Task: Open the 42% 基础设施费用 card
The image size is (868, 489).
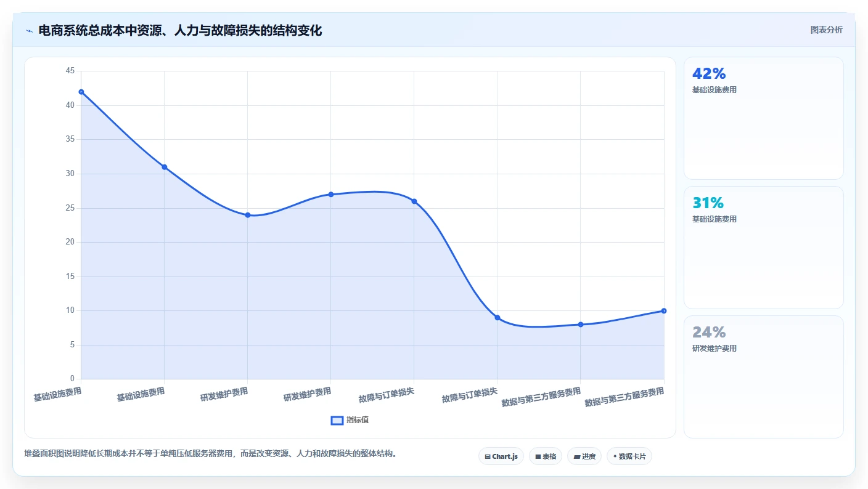Action: (764, 118)
